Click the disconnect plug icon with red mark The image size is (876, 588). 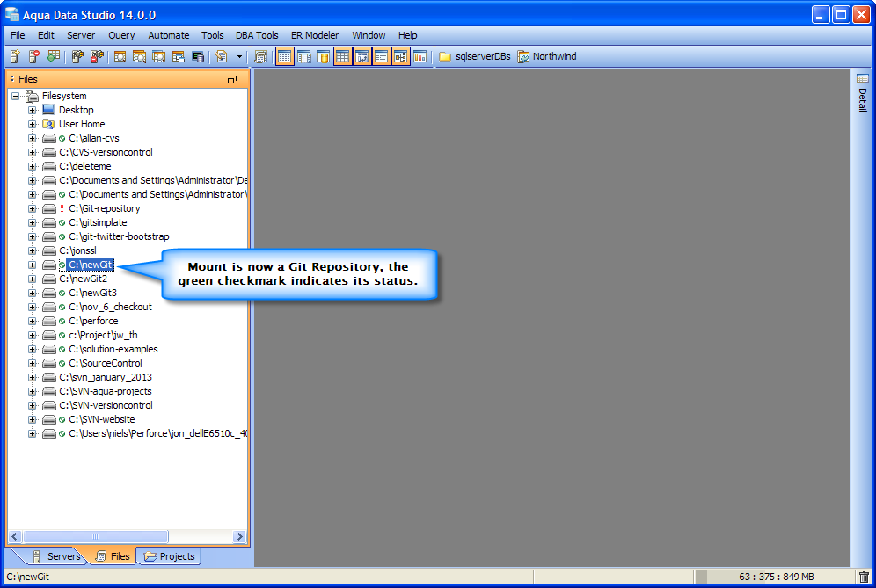pos(98,56)
